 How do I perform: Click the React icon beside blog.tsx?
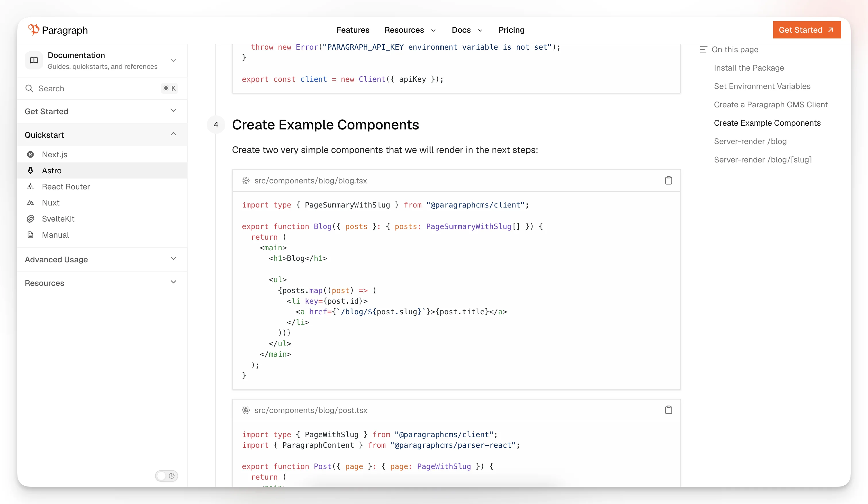click(x=246, y=181)
